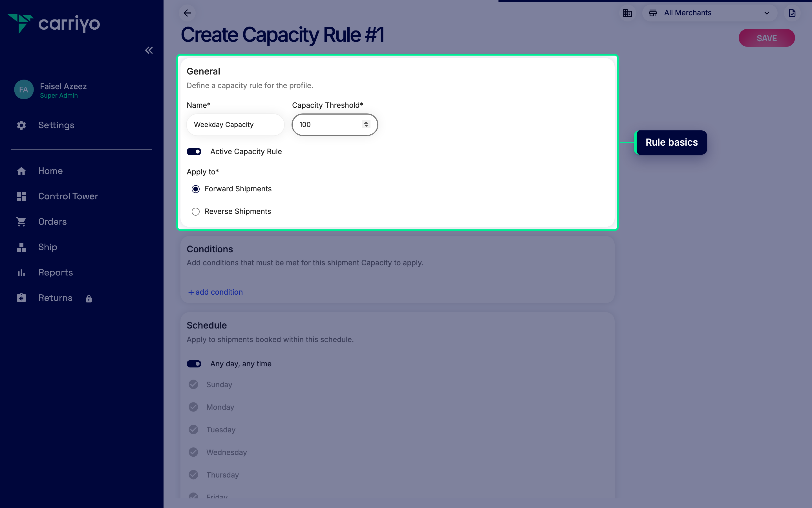Click the lock icon beside Returns

(89, 299)
